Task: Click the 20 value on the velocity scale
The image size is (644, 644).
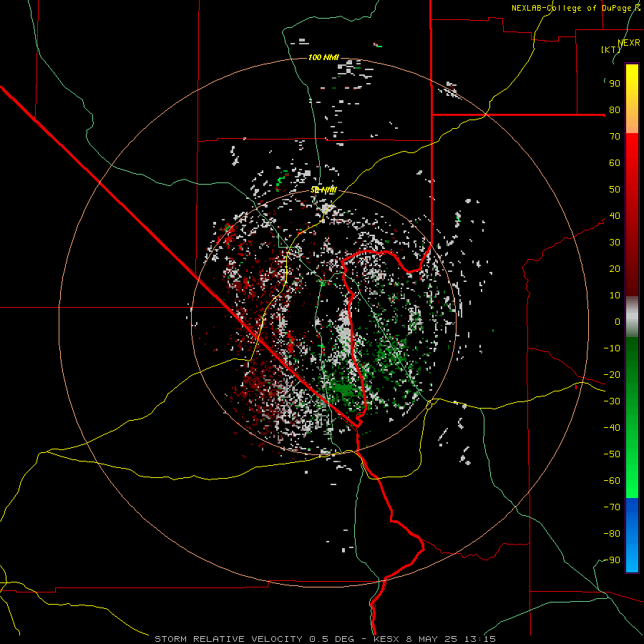Action: coord(615,269)
